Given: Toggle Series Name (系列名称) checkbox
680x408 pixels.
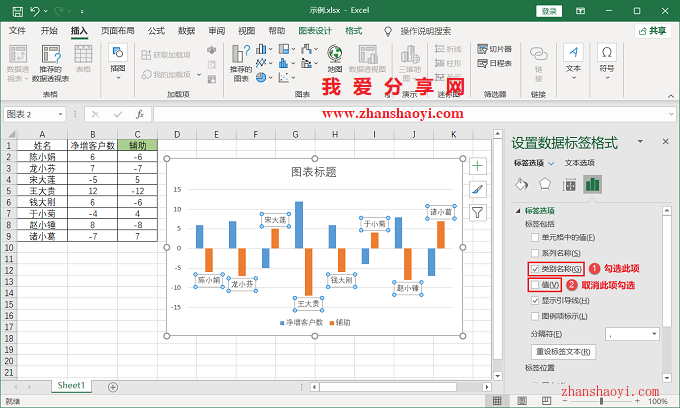Looking at the screenshot, I should pyautogui.click(x=535, y=253).
